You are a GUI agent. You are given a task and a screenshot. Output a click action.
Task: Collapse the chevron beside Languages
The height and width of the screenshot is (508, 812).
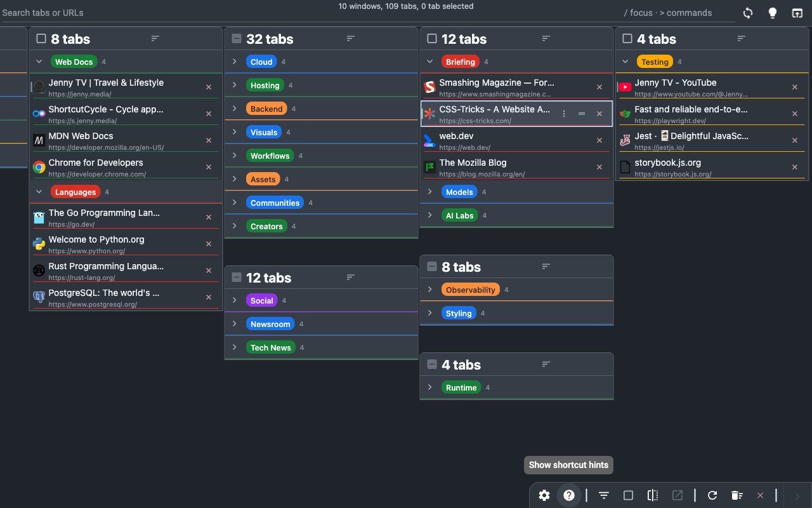point(39,192)
